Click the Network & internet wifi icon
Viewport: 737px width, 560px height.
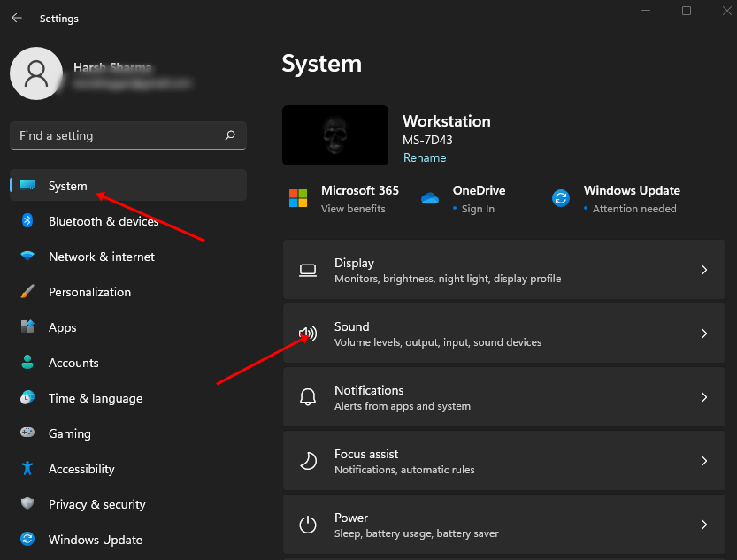click(x=27, y=257)
